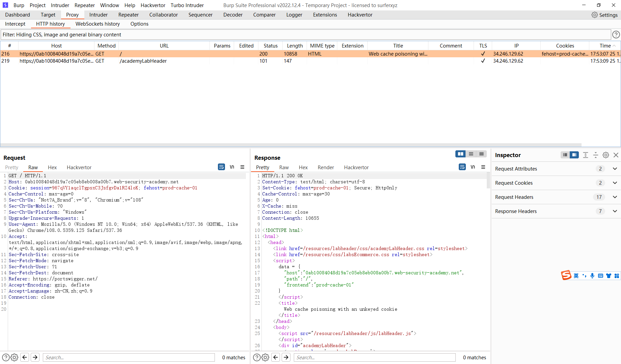The image size is (621, 364).
Task: Open the Turbo Intruder menu
Action: 187,5
